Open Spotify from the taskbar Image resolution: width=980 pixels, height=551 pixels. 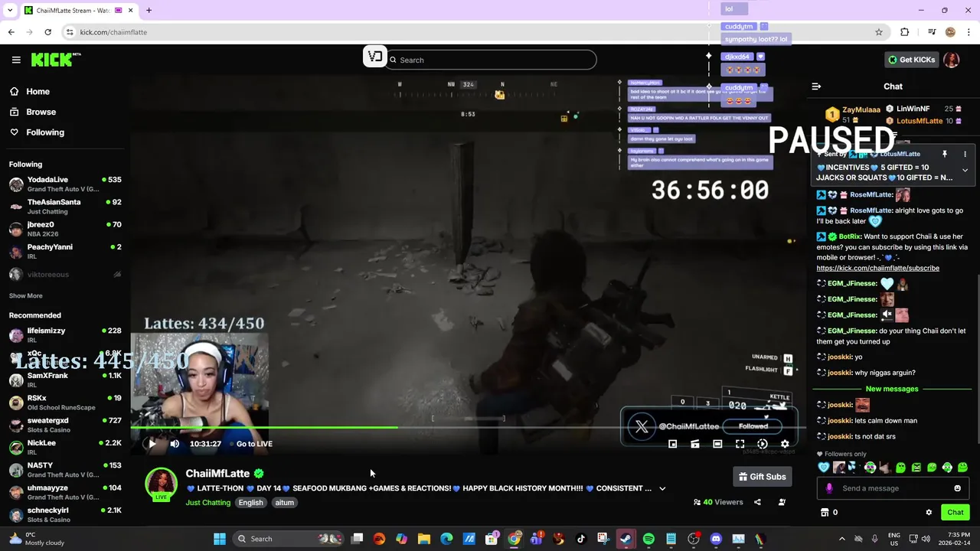point(648,539)
